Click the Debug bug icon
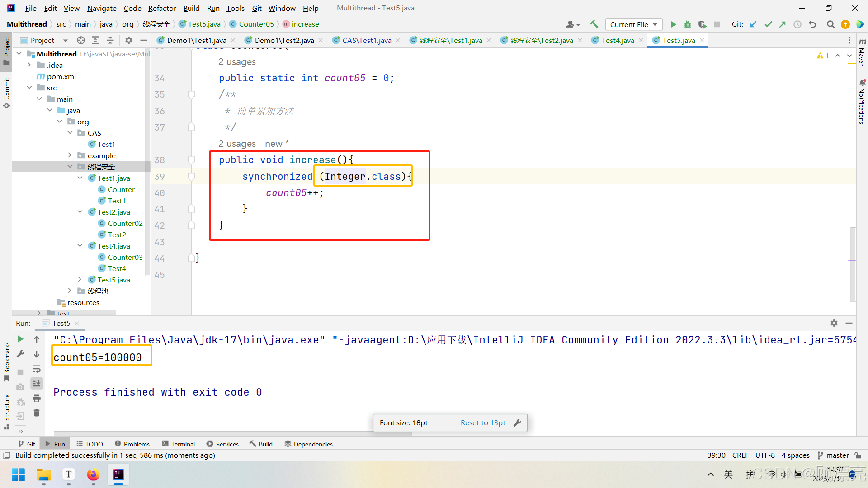868x488 pixels. pos(688,24)
